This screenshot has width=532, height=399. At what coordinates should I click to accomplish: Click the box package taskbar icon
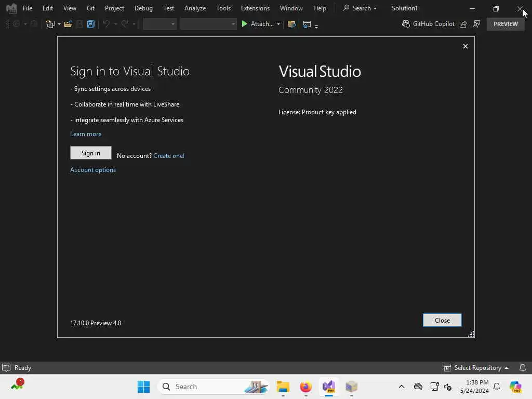[x=352, y=387]
